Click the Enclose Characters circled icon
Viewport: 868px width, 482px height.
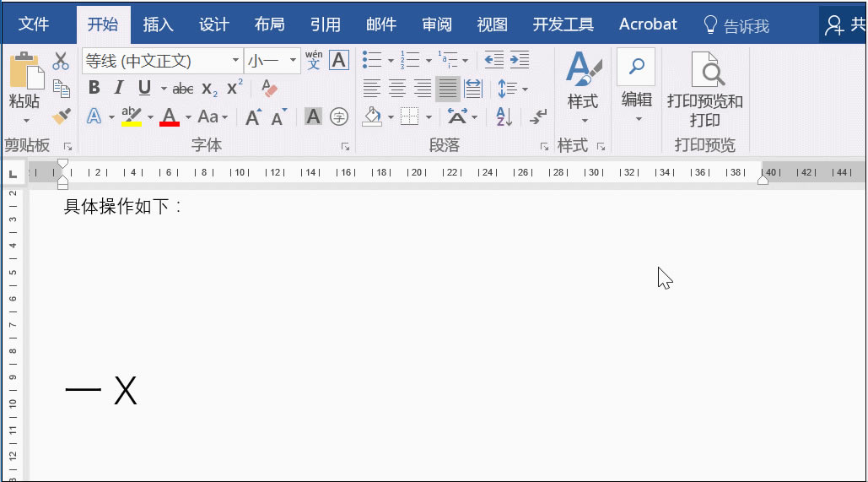click(x=339, y=116)
